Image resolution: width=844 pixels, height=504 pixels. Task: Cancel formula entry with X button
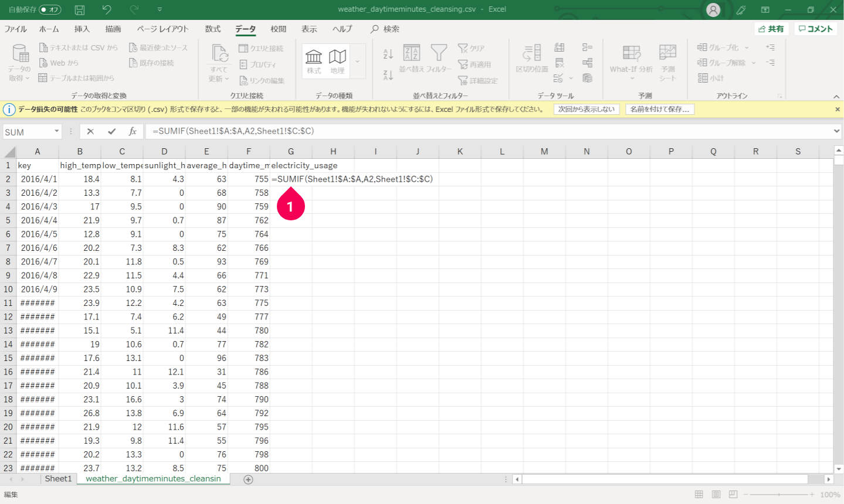tap(90, 131)
